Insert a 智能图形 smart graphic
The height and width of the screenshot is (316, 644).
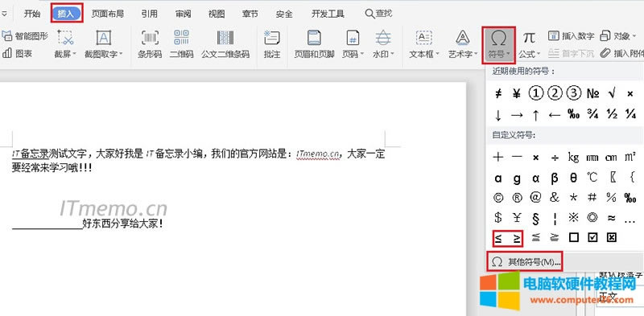tap(26, 36)
